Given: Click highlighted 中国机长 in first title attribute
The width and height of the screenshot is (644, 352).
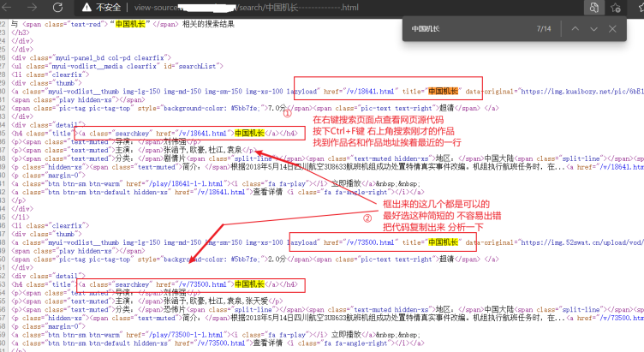Looking at the screenshot, I should pyautogui.click(x=444, y=90).
